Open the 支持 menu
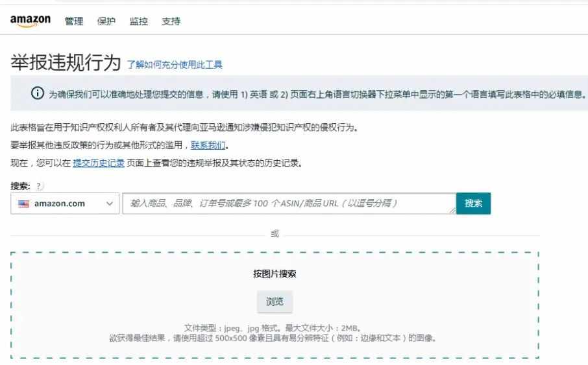The image size is (588, 365). [171, 21]
